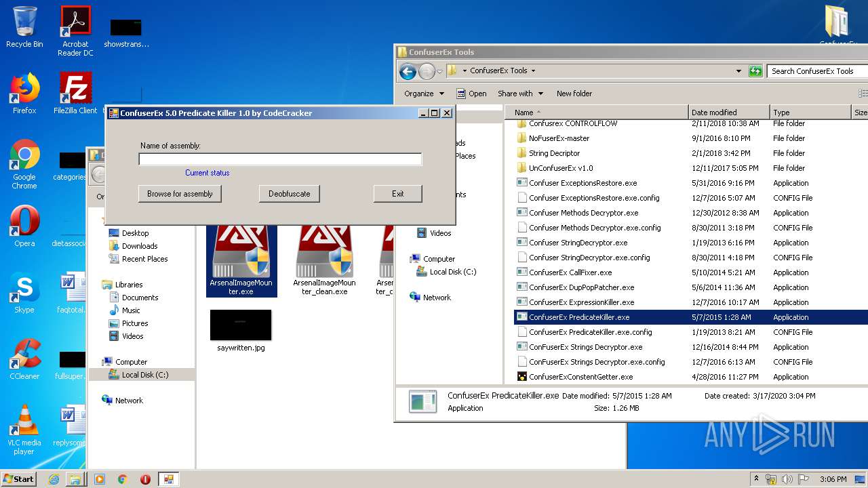Open Share with dropdown
This screenshot has height=488, width=868.
(x=520, y=94)
